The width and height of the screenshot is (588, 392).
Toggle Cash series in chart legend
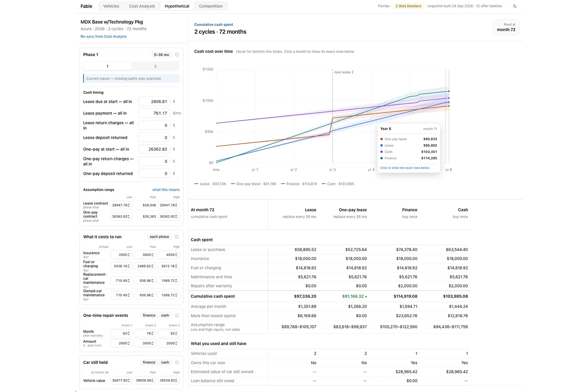coord(338,184)
